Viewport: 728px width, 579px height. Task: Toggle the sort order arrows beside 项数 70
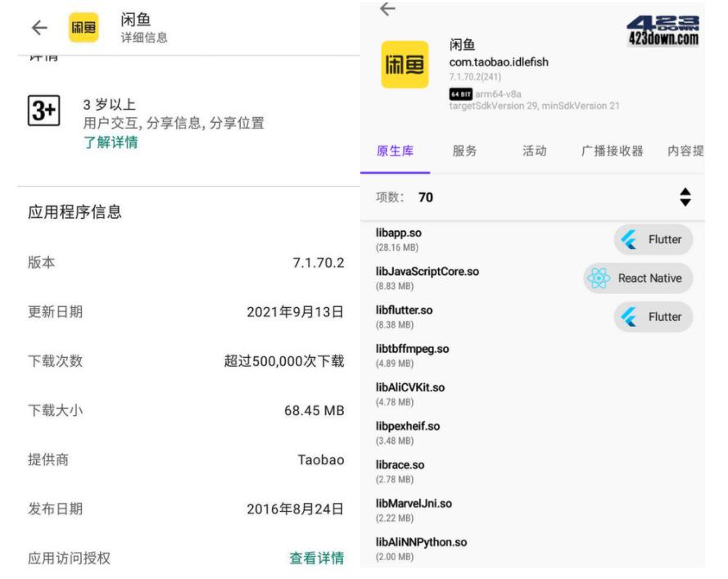point(685,194)
